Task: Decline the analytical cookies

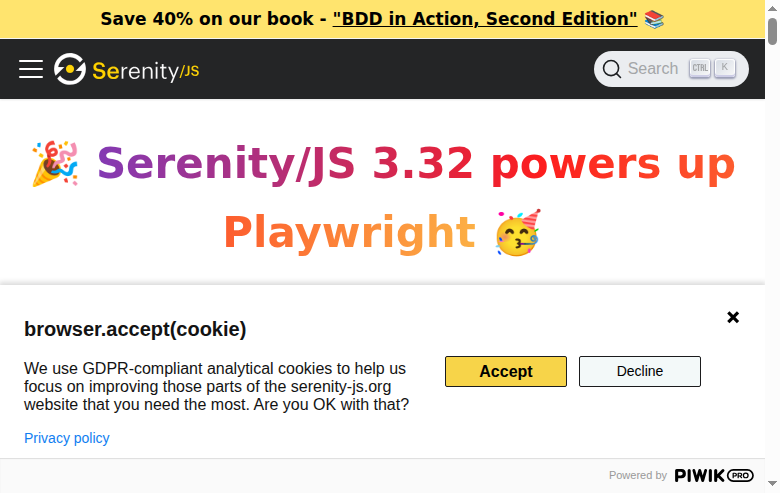Action: [639, 371]
